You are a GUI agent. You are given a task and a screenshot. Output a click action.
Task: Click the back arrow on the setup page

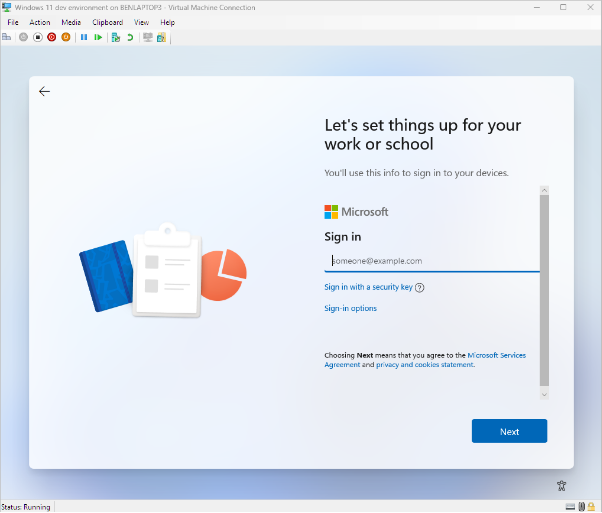tap(44, 91)
